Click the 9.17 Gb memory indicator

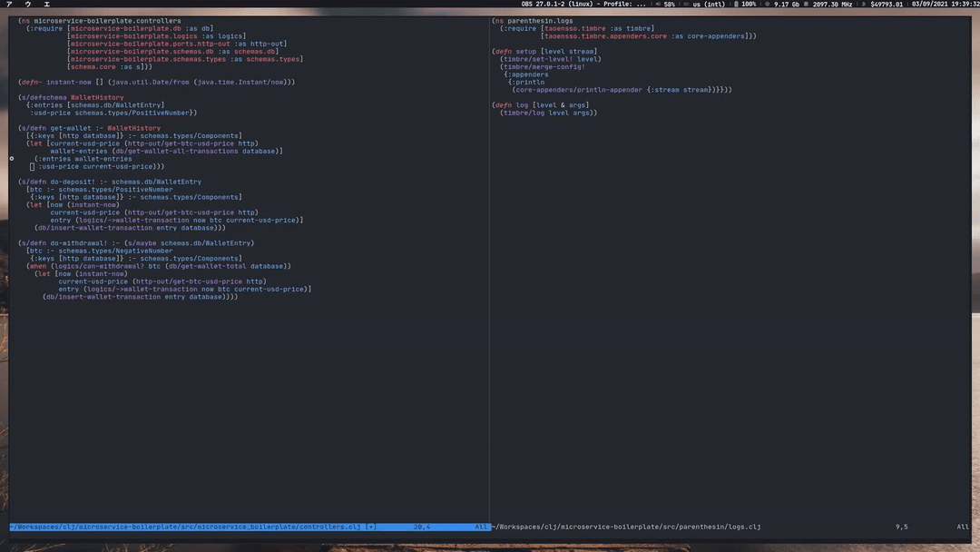[782, 4]
